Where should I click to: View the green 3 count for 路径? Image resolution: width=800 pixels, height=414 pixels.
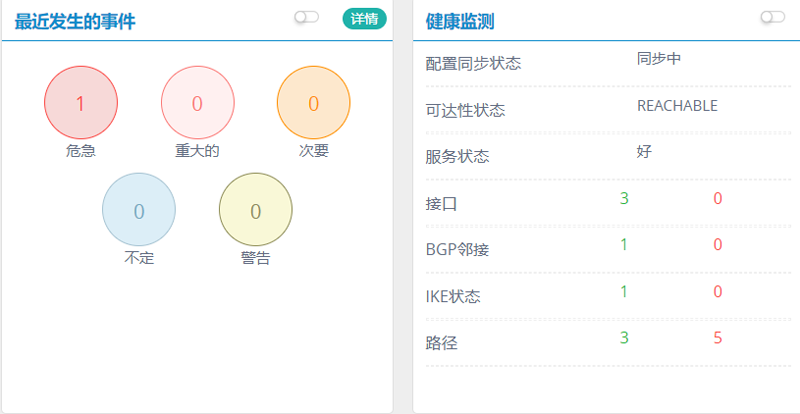624,337
